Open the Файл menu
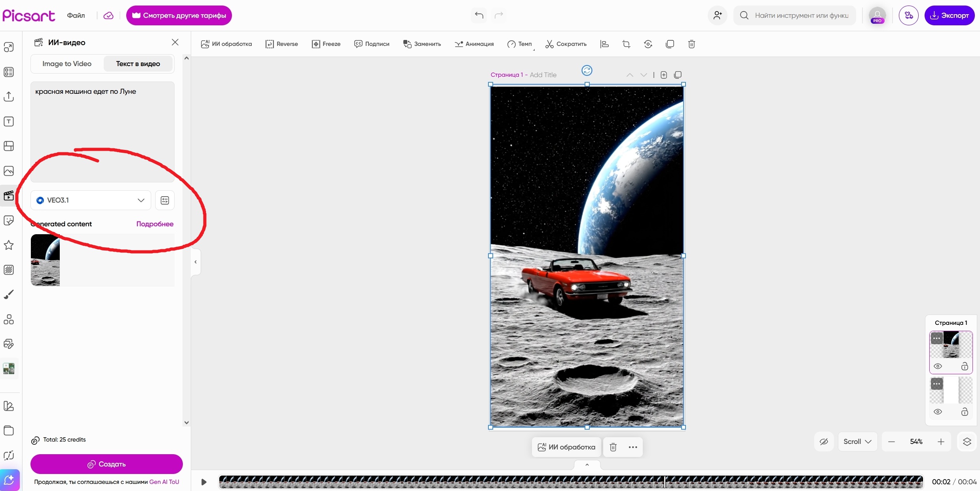Viewport: 980px width, 491px height. [x=76, y=15]
